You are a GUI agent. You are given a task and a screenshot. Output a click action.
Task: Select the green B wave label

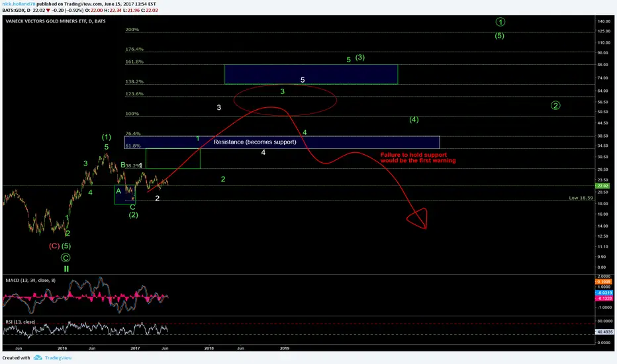click(122, 165)
